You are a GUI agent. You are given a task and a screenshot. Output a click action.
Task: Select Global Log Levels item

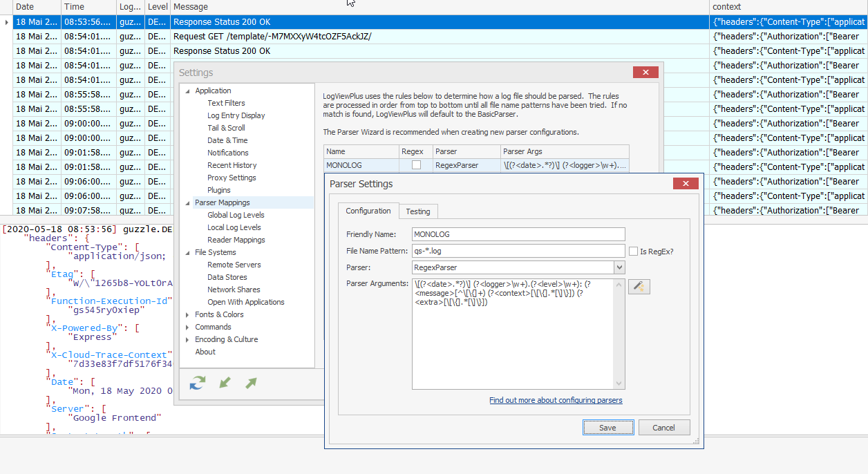coord(236,215)
